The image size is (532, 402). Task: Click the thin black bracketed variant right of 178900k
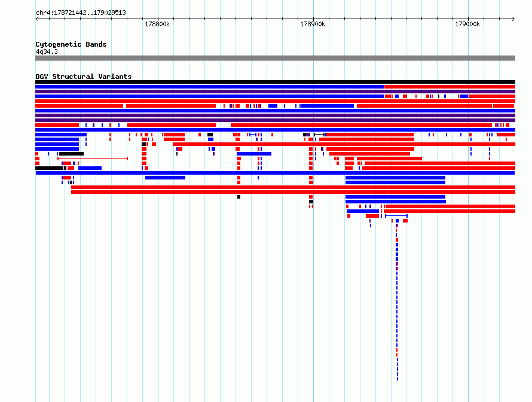[x=319, y=135]
